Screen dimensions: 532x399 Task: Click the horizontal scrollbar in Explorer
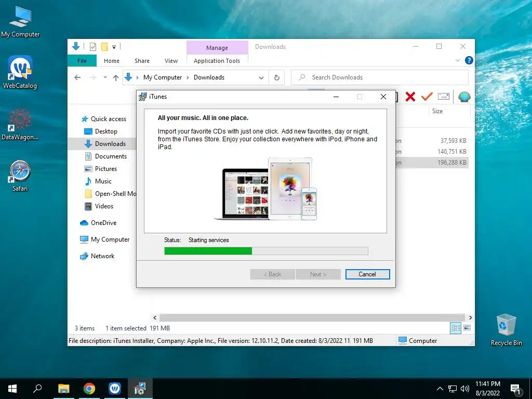pos(312,317)
